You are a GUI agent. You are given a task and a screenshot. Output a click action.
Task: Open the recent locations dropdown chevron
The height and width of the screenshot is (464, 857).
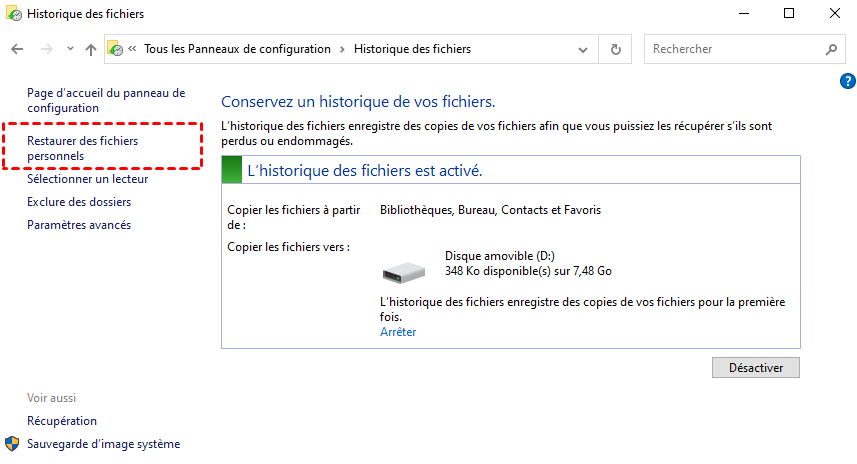point(70,49)
